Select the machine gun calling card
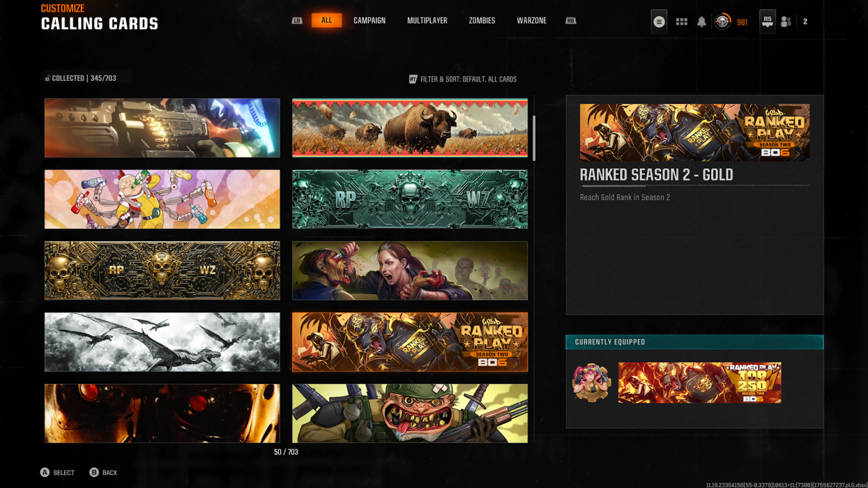The image size is (868, 488). tap(162, 128)
